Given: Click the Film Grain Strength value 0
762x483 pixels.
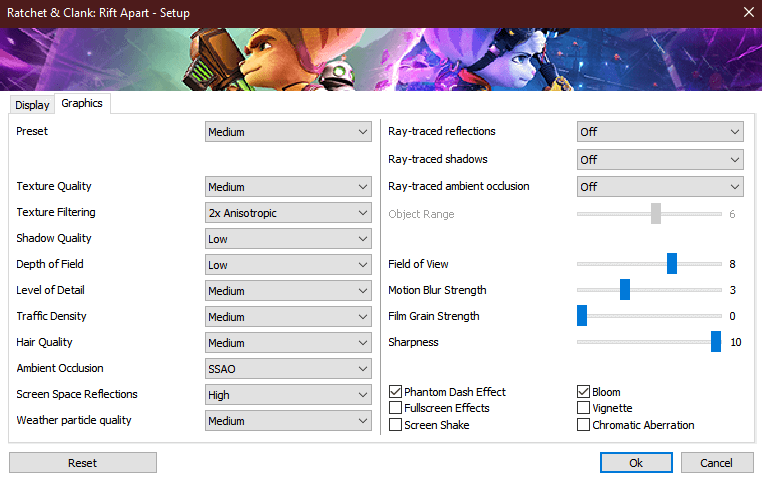Looking at the screenshot, I should [732, 316].
